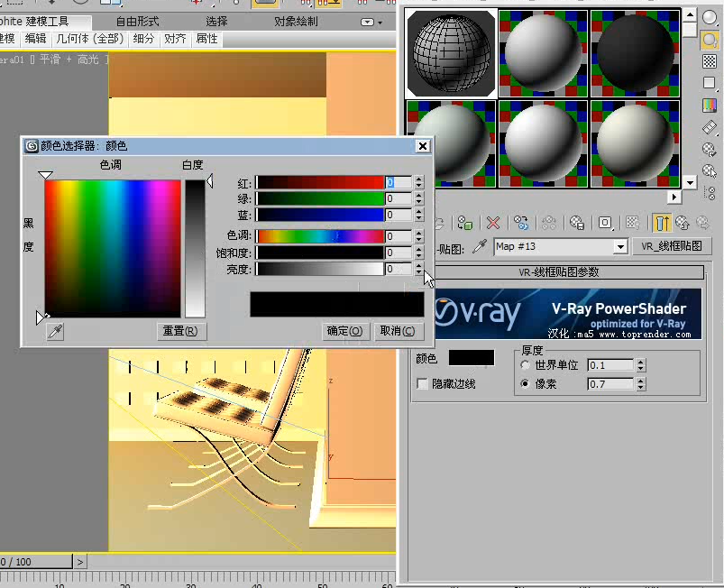Click 绿 value spinner arrows
The width and height of the screenshot is (724, 588).
point(418,198)
